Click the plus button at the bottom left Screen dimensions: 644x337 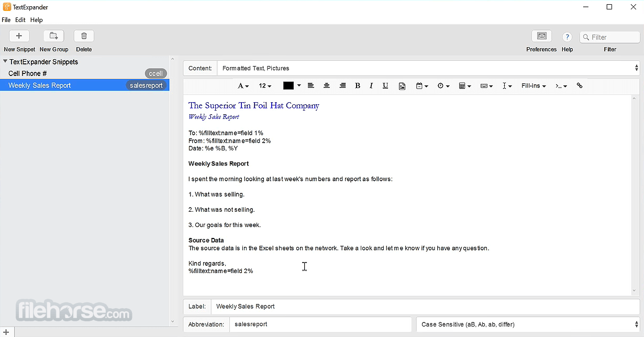[x=6, y=332]
